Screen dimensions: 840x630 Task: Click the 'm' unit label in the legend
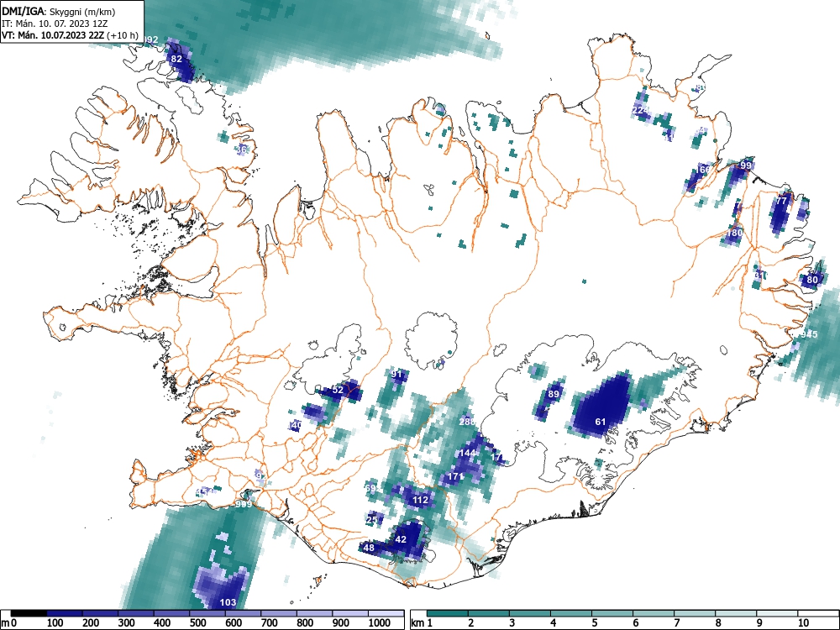(5, 623)
